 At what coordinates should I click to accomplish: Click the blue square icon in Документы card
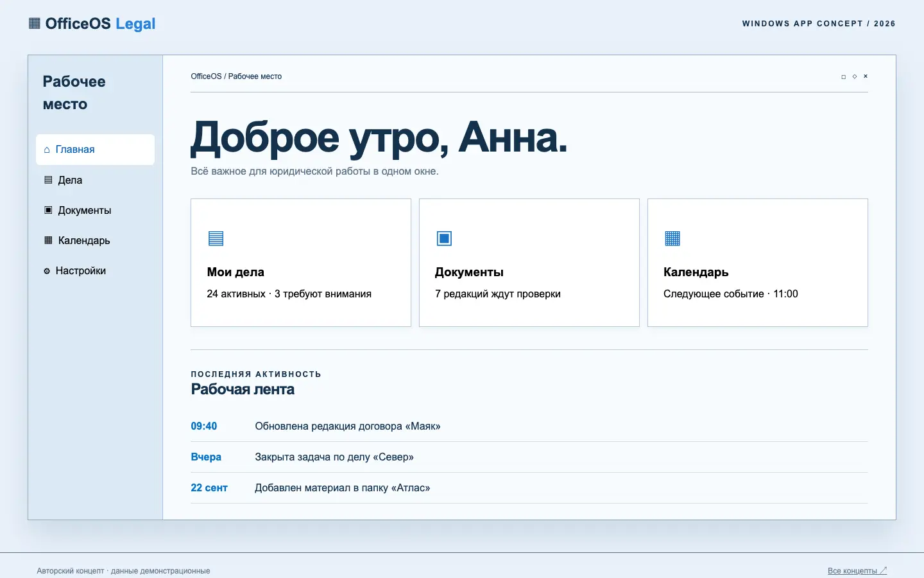pos(444,238)
